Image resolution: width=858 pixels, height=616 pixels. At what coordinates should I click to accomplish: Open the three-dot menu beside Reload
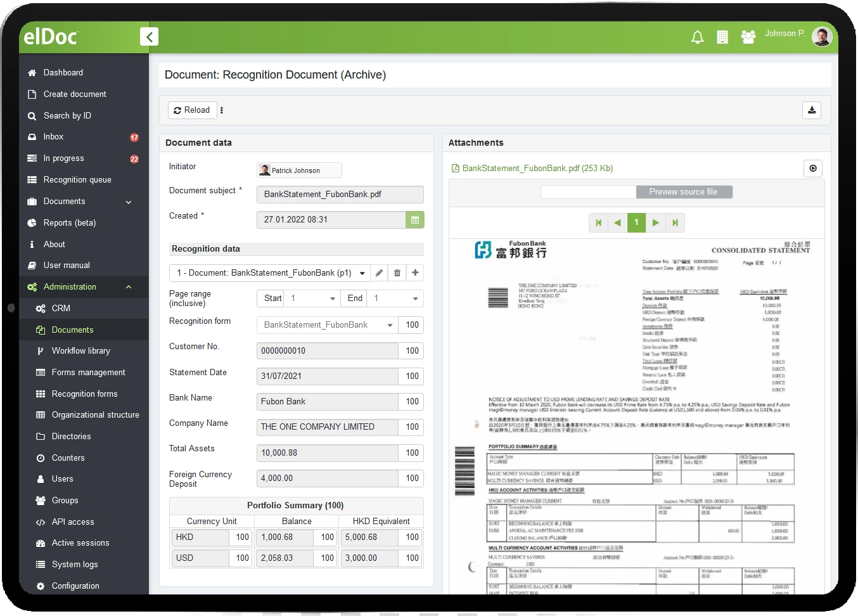pos(222,110)
